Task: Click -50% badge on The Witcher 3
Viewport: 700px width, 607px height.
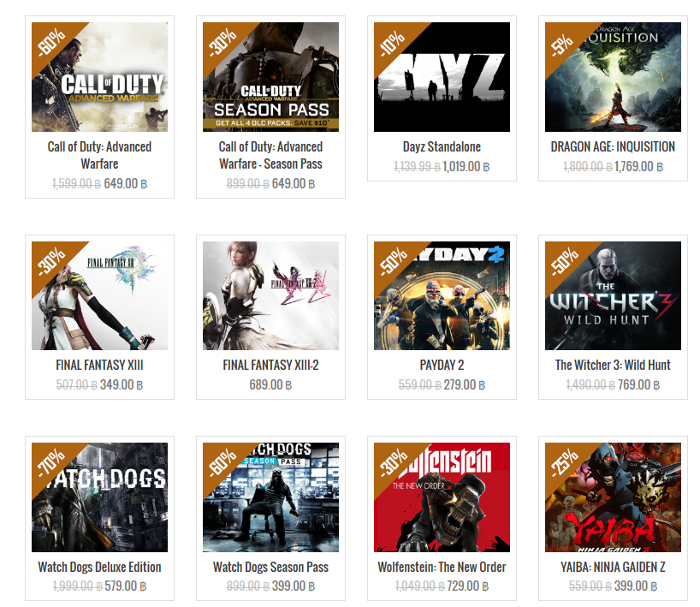Action: [x=564, y=261]
